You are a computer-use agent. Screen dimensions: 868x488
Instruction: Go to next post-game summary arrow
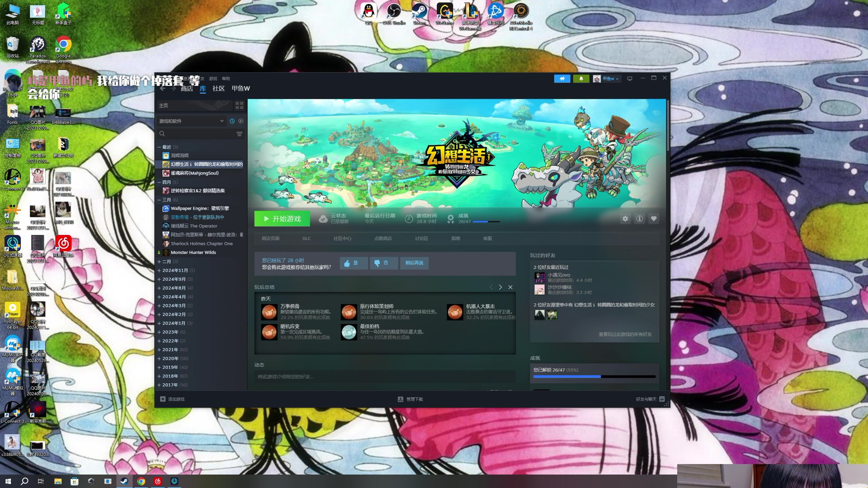coord(500,287)
